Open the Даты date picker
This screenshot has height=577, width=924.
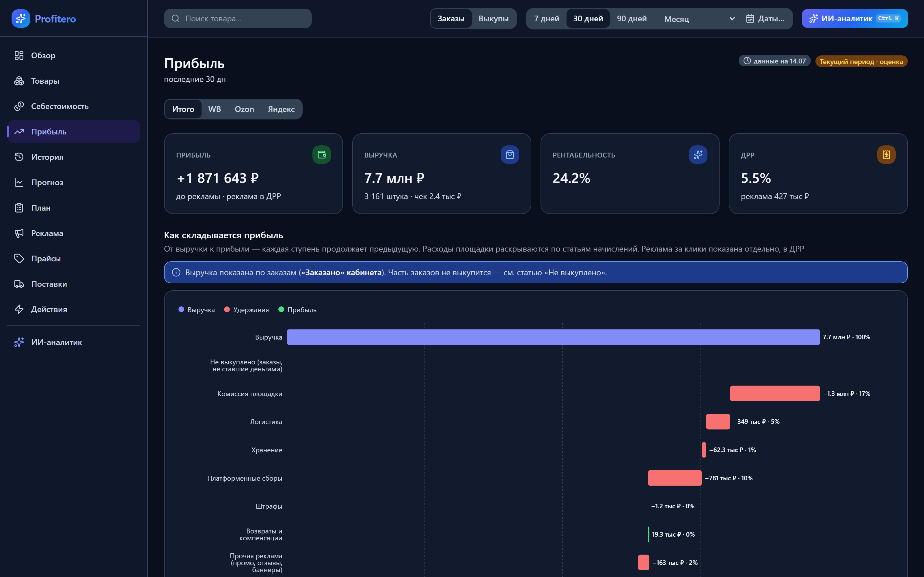tap(765, 18)
